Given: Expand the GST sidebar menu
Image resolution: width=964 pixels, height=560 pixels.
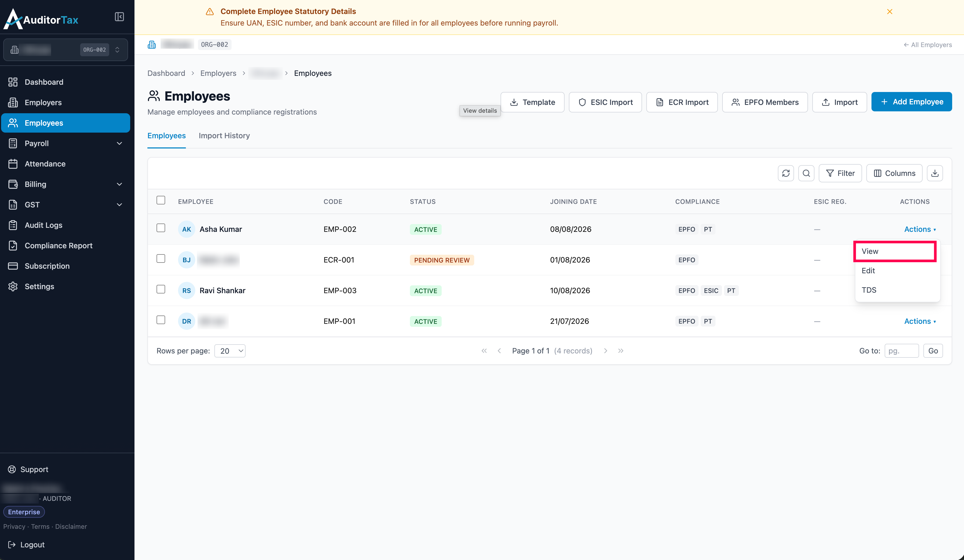Looking at the screenshot, I should [65, 205].
